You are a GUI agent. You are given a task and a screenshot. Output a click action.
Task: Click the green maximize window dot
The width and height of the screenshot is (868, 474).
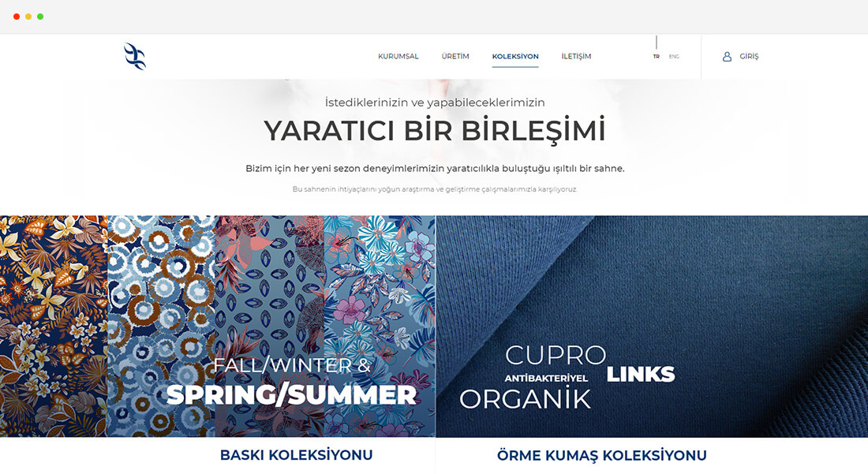[40, 17]
